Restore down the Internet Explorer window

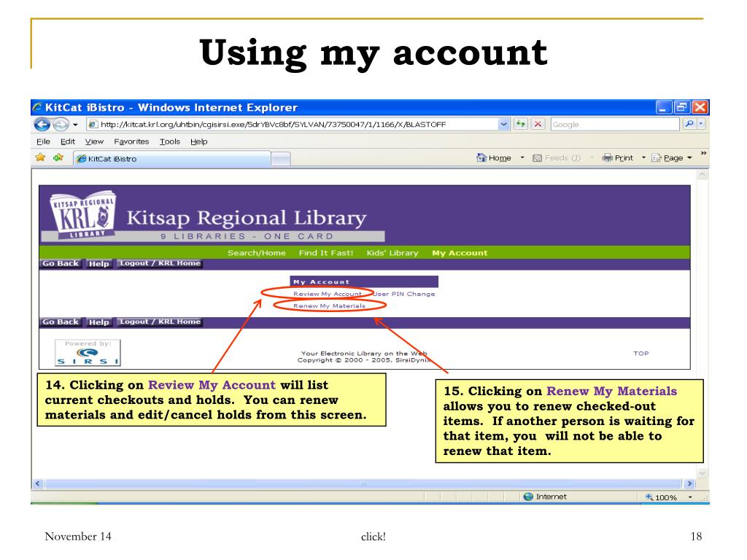point(681,108)
